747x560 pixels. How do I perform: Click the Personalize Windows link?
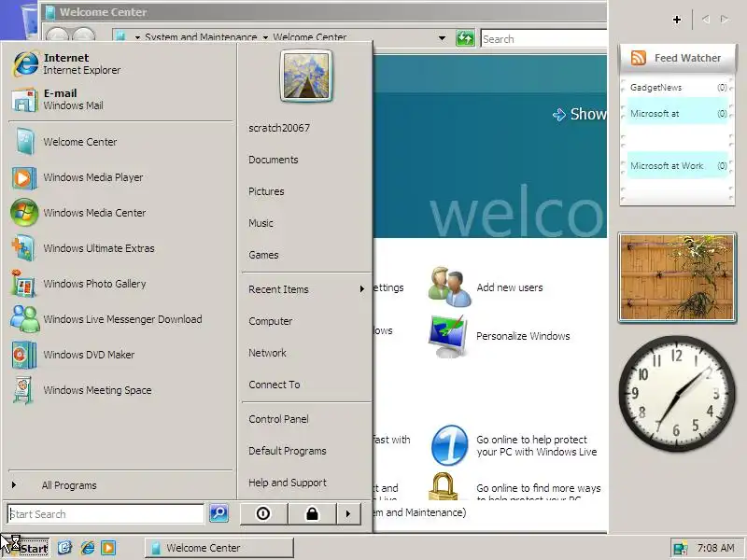[523, 336]
